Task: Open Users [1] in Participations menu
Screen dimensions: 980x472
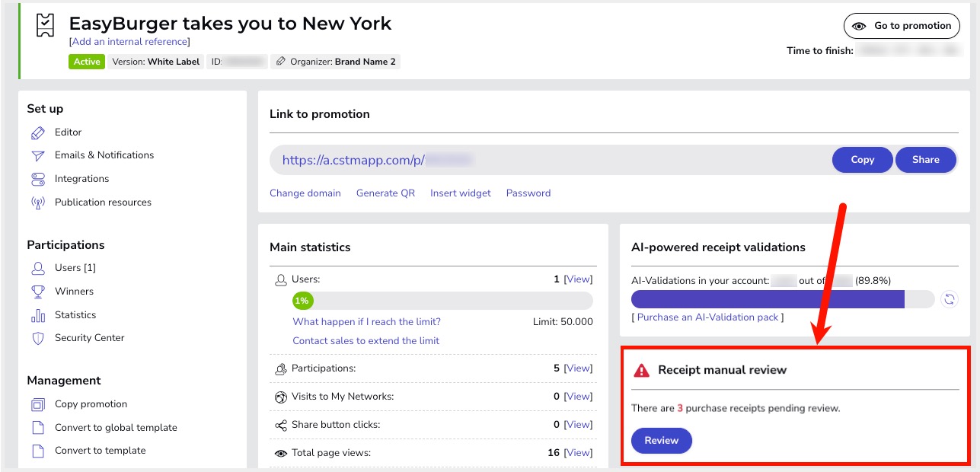Action: pos(75,268)
